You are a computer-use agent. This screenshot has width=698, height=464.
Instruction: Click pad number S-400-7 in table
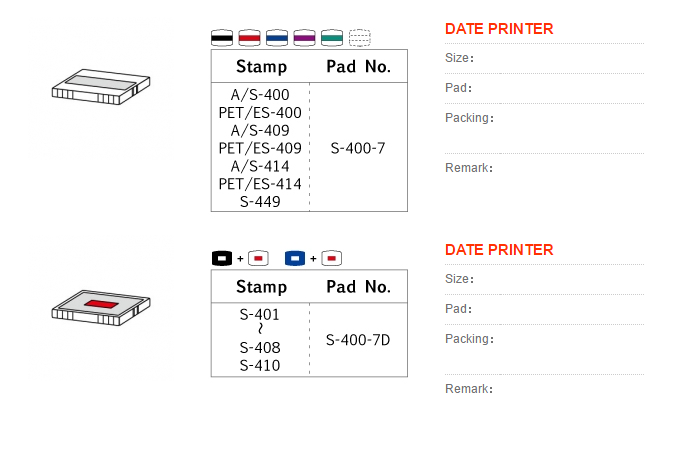tap(358, 148)
